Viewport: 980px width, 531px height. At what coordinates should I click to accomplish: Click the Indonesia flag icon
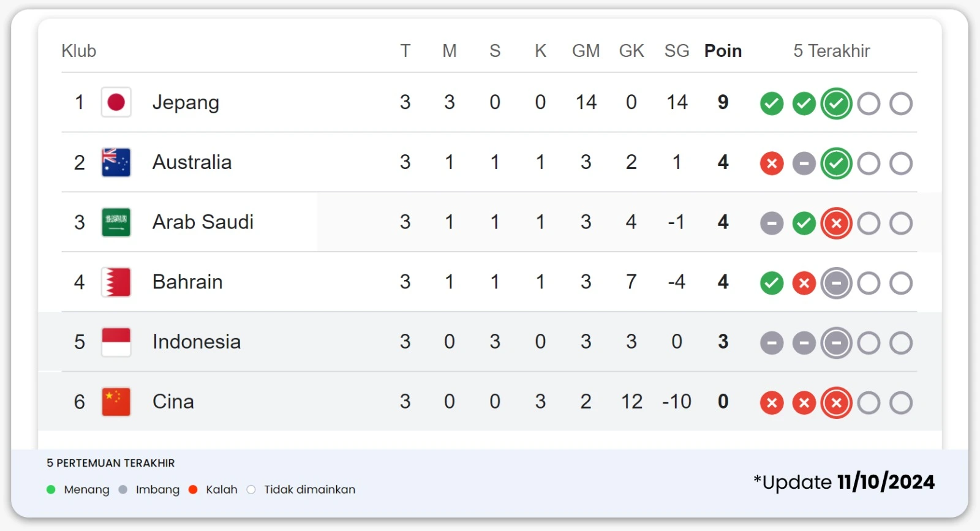(116, 342)
